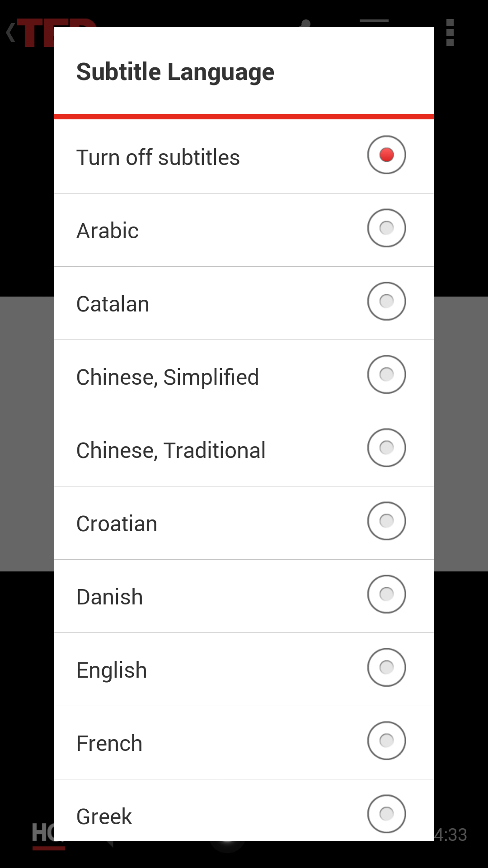This screenshot has width=488, height=868.
Task: Pick the Chinese, Simplified radio button
Action: tap(386, 374)
